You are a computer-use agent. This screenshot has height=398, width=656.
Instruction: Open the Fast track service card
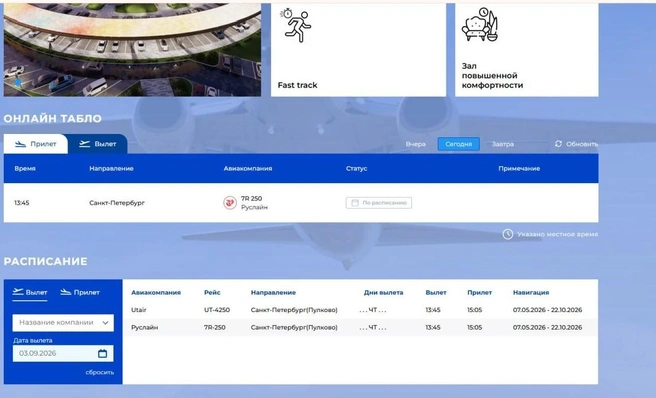click(x=359, y=50)
